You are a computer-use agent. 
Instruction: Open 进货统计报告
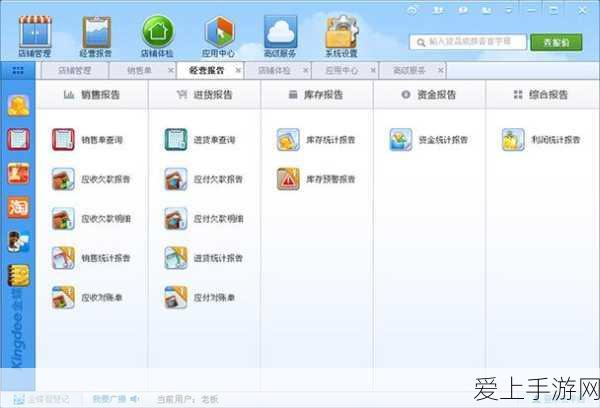[204, 258]
